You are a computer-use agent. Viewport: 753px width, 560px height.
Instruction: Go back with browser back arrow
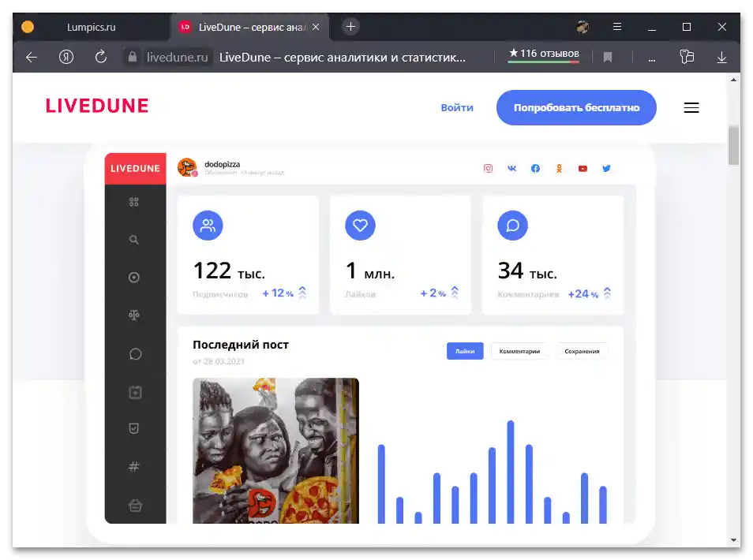[x=32, y=57]
